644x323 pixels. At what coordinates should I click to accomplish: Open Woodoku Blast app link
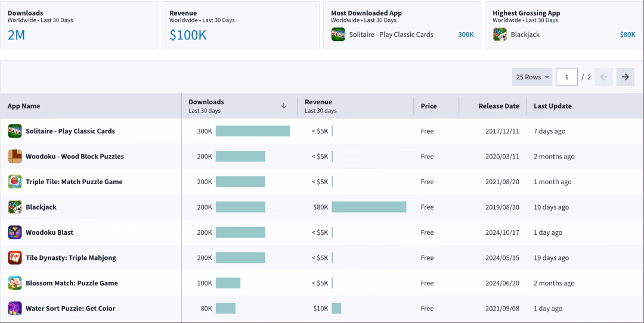click(49, 232)
